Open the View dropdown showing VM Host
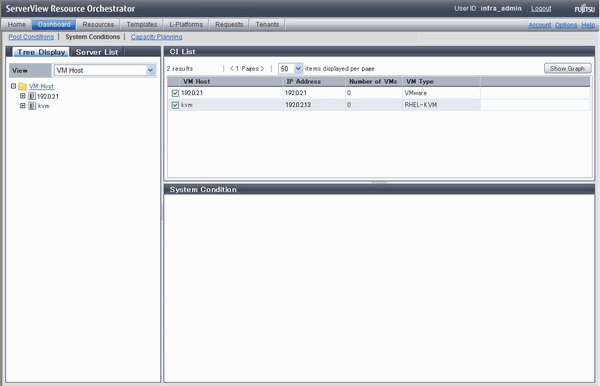The height and width of the screenshot is (386, 600). tap(105, 70)
